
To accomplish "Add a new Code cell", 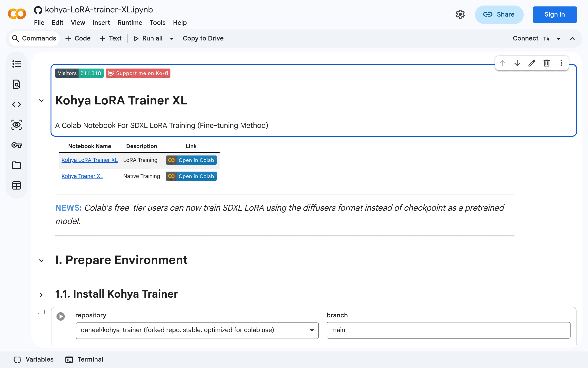I will pos(78,38).
